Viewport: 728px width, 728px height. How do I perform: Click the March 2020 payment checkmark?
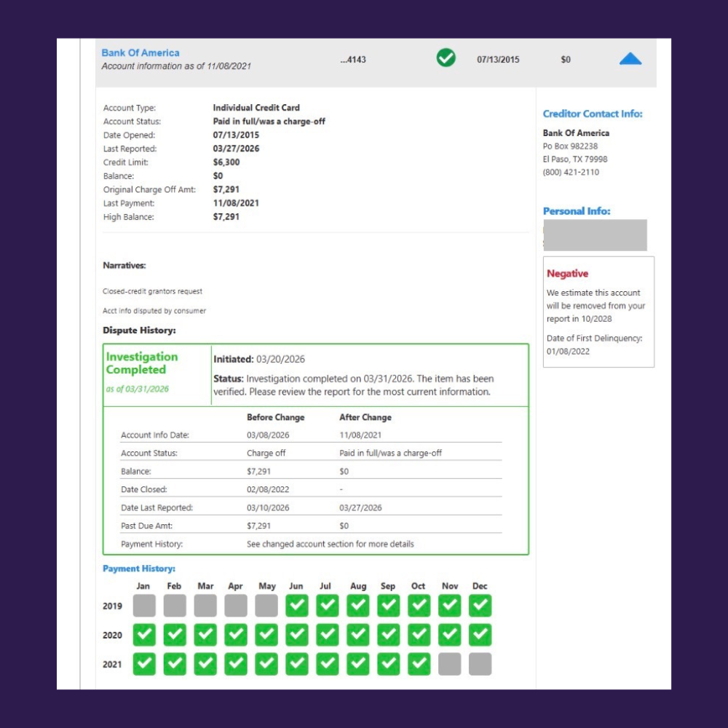[x=205, y=635]
